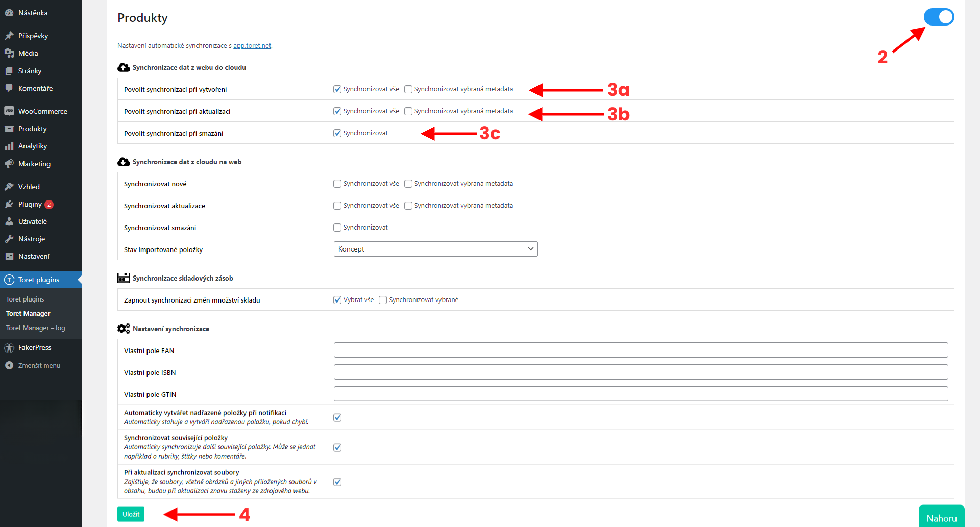Open the Stav importované položky dropdown
Image resolution: width=980 pixels, height=527 pixels.
[435, 249]
